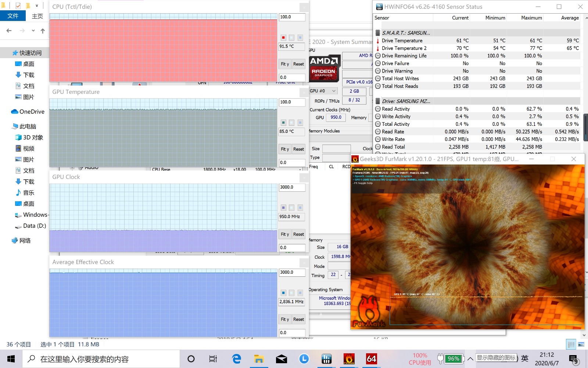Toggle the middle checkbox beside the GPU Clock graph

(x=291, y=208)
